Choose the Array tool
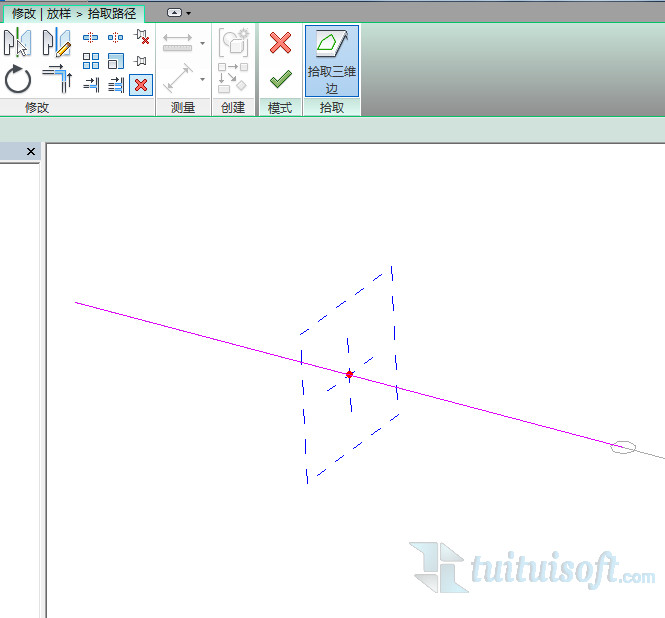The image size is (665, 618). point(91,61)
